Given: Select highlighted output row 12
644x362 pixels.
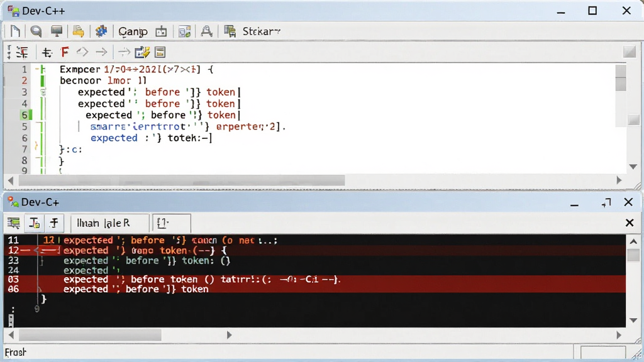Looking at the screenshot, I should [314, 251].
